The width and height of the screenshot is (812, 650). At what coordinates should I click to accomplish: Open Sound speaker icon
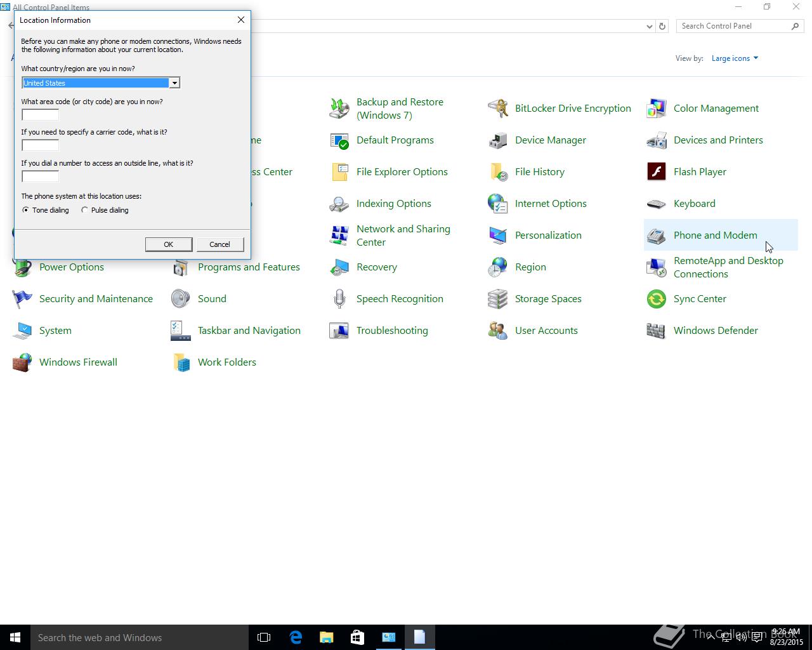[x=181, y=299]
